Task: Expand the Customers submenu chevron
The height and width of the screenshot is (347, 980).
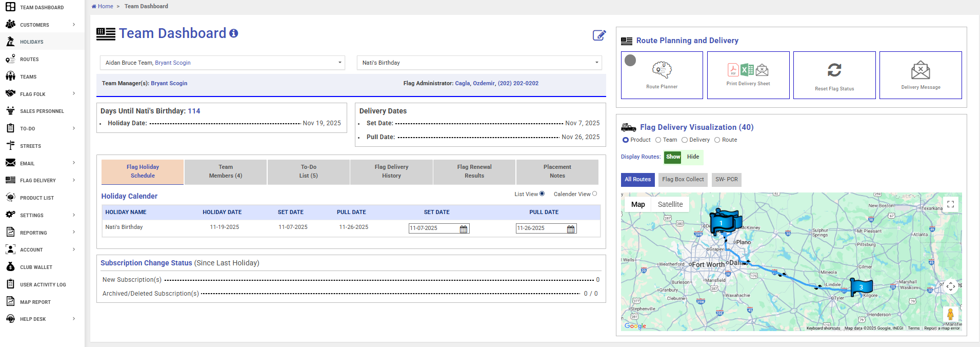Action: (74, 24)
